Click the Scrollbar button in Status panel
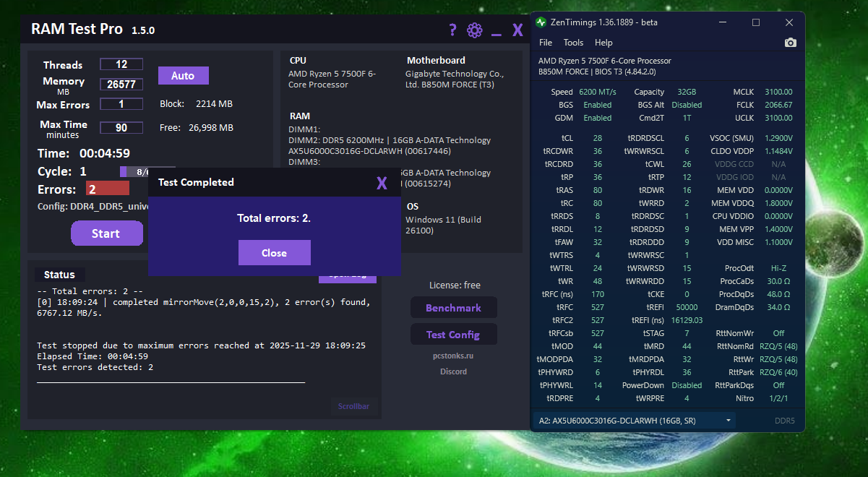This screenshot has height=477, width=868. pyautogui.click(x=353, y=406)
